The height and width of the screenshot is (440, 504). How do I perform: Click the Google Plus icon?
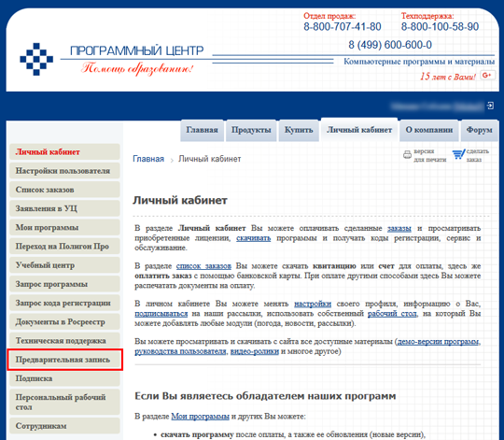pyautogui.click(x=487, y=76)
